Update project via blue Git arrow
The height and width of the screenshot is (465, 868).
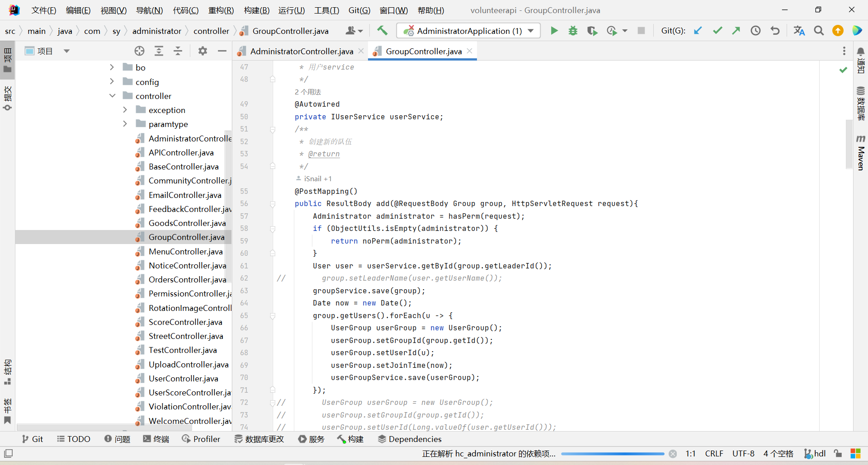point(698,31)
